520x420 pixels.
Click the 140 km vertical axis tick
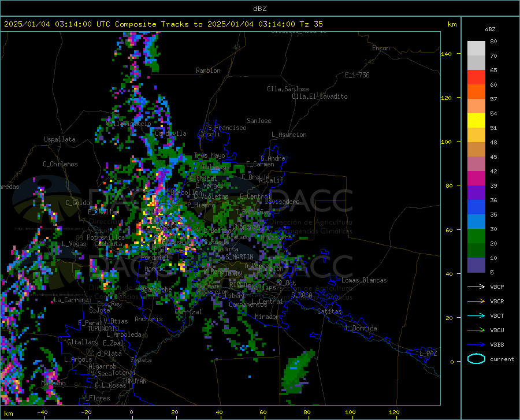447,54
